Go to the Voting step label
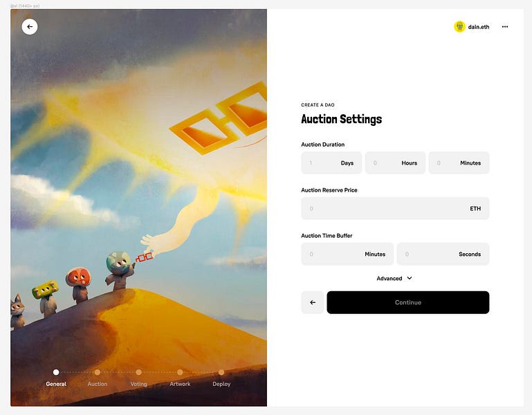 [x=139, y=384]
